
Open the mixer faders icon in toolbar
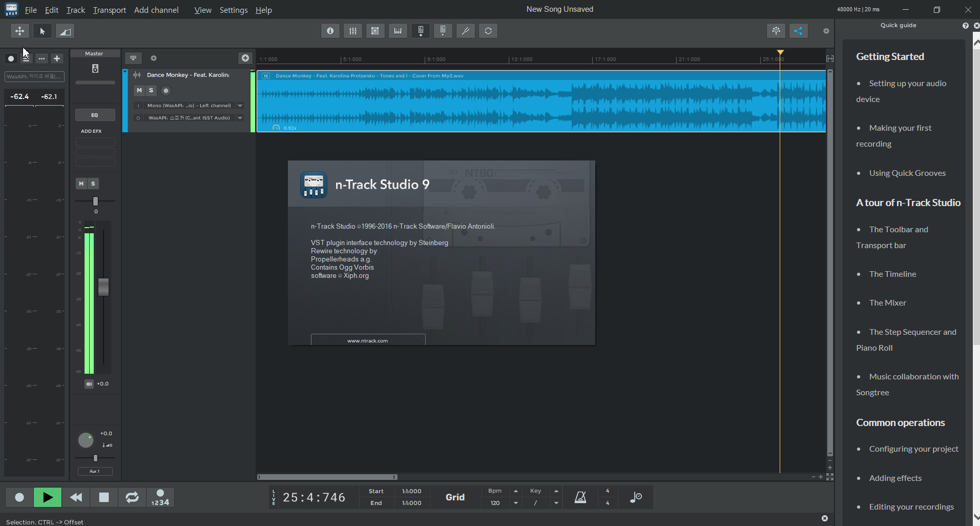pyautogui.click(x=353, y=31)
